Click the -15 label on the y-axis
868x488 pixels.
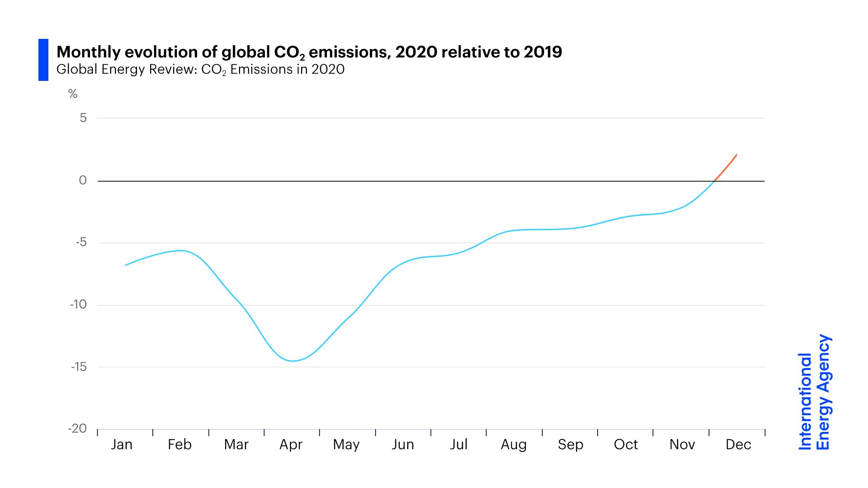point(79,366)
